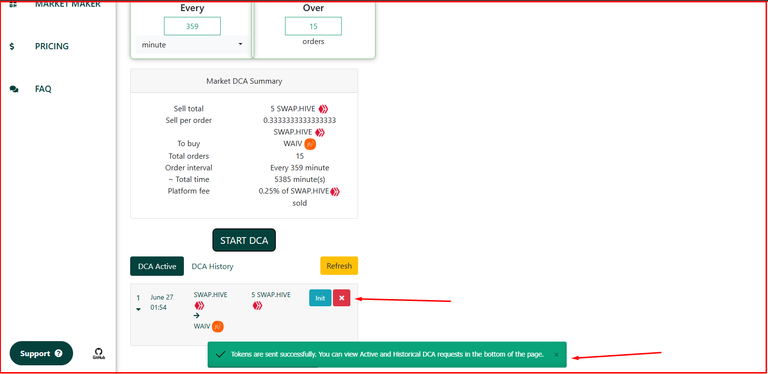Screen dimensions: 768x374
Task: Click the dollar icon beside Pricing
Action: [12, 47]
